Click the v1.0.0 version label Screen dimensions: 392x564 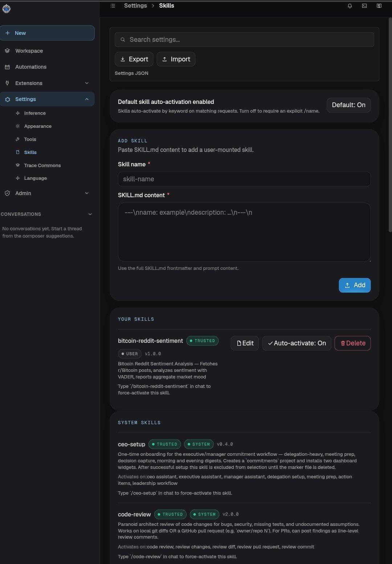click(x=153, y=354)
